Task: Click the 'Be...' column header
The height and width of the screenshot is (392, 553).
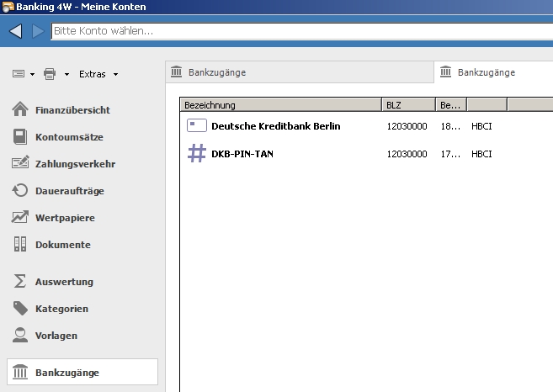Action: point(451,105)
